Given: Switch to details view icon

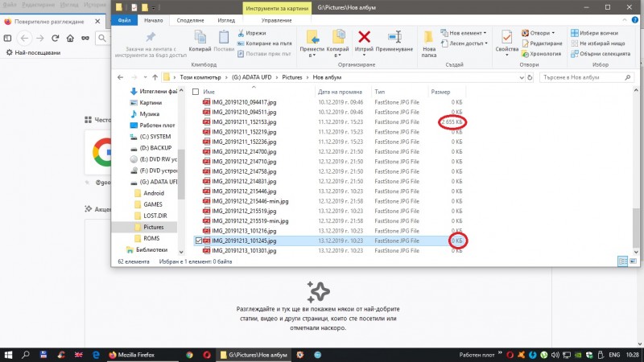Looking at the screenshot, I should 622,261.
